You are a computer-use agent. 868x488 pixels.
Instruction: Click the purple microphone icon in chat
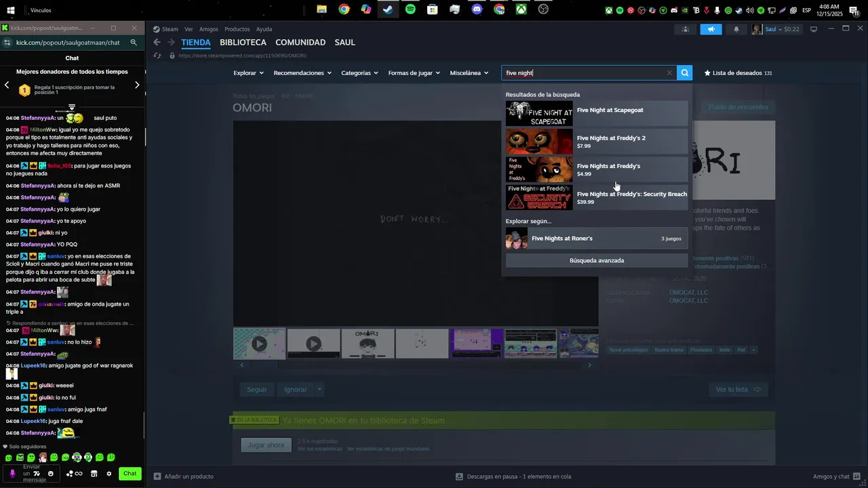tap(12, 474)
